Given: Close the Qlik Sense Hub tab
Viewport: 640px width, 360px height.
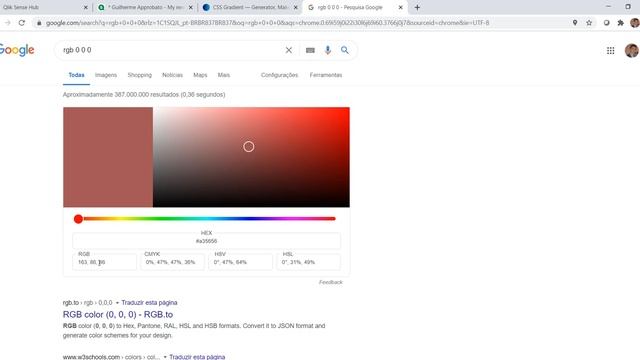Looking at the screenshot, I should [x=85, y=7].
